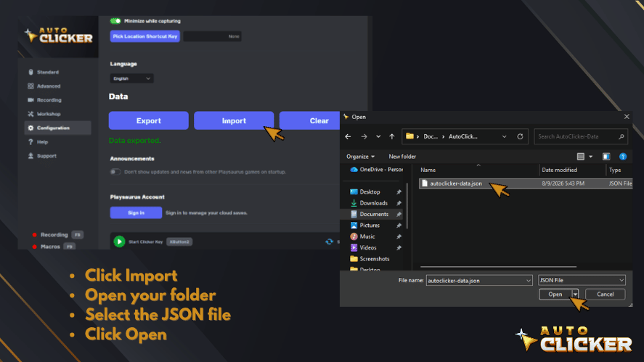Click the Export data button

pos(149,120)
